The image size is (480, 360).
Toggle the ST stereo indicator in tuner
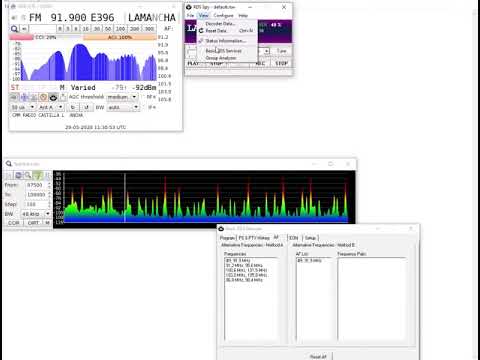pyautogui.click(x=15, y=88)
